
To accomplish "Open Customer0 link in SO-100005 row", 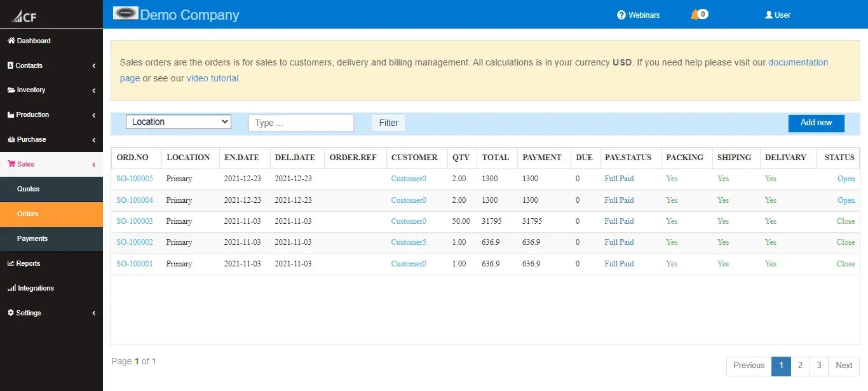I will 409,179.
